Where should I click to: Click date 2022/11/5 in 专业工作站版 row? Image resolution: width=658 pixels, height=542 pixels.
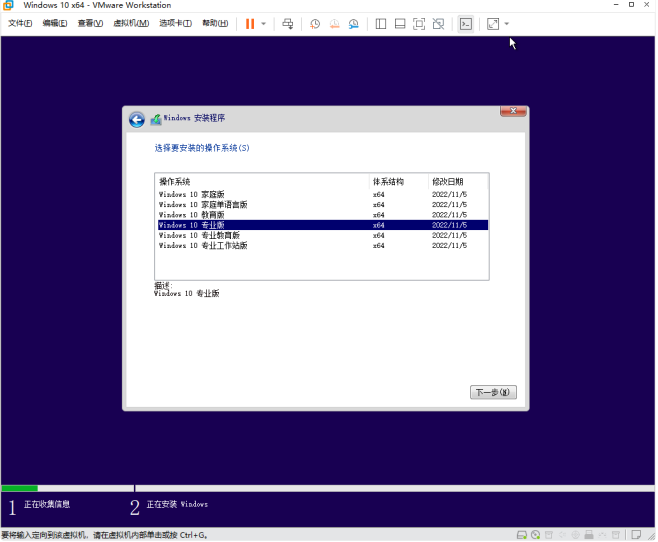tap(449, 246)
